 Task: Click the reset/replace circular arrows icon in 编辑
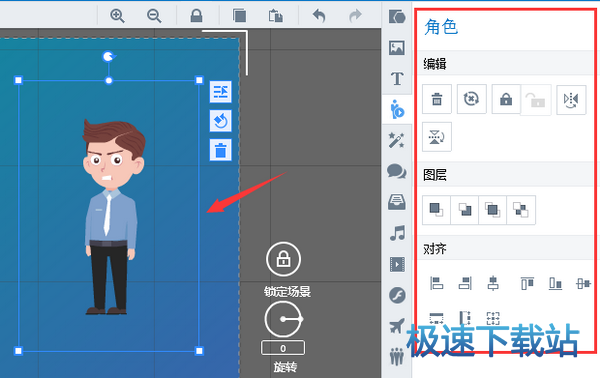tap(471, 99)
